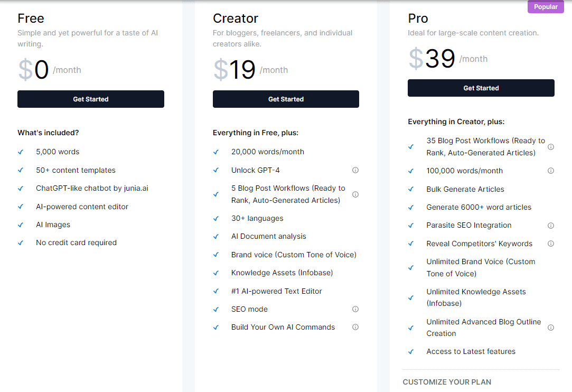Click the Access to Latest features entry
Viewport: 572px width, 392px height.
[471, 351]
